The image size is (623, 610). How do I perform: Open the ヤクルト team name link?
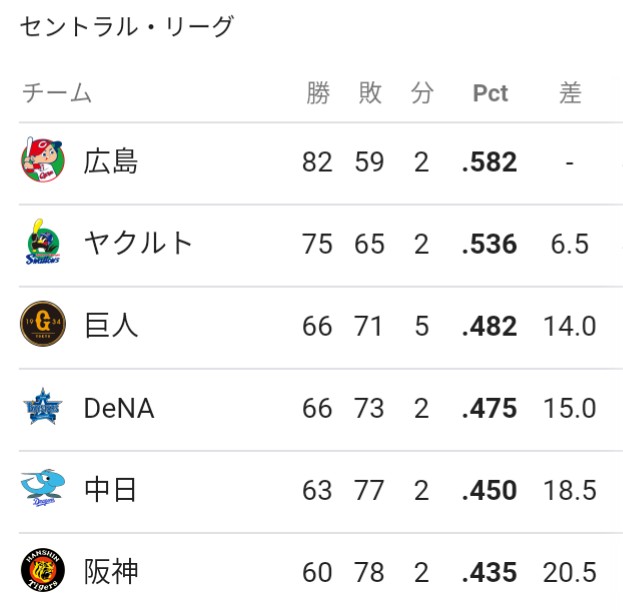[x=138, y=243]
